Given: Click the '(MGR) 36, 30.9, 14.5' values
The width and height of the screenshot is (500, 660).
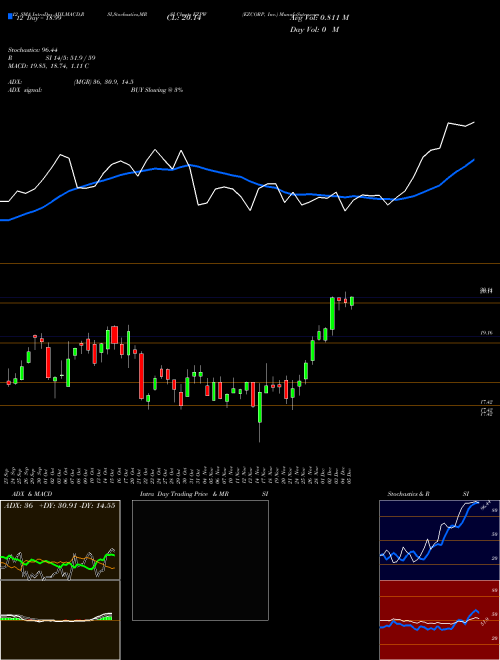Looking at the screenshot, I should (104, 82).
